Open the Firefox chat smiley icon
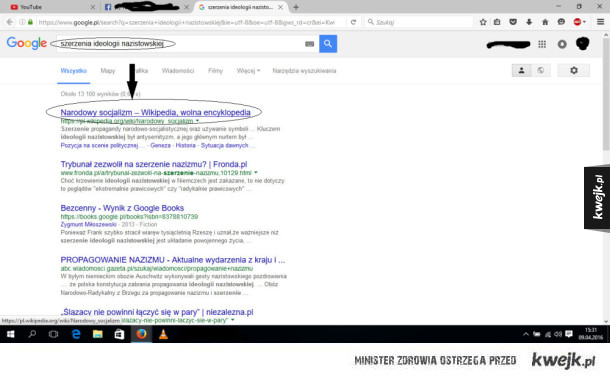The width and height of the screenshot is (610, 379). point(561,22)
